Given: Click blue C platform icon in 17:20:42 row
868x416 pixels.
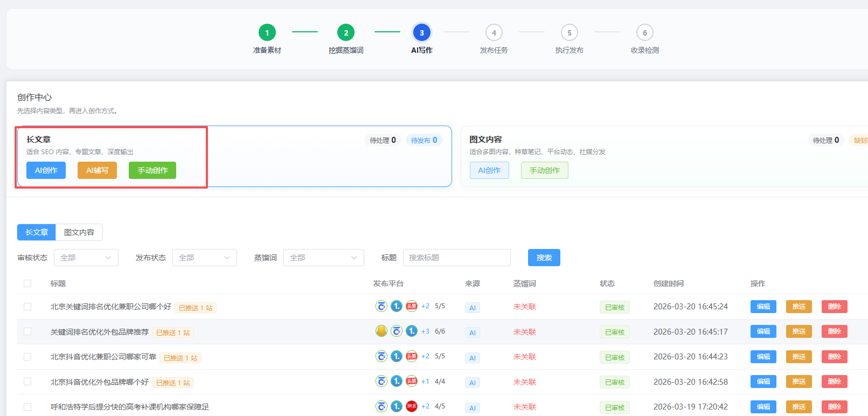Looking at the screenshot, I should [x=381, y=406].
